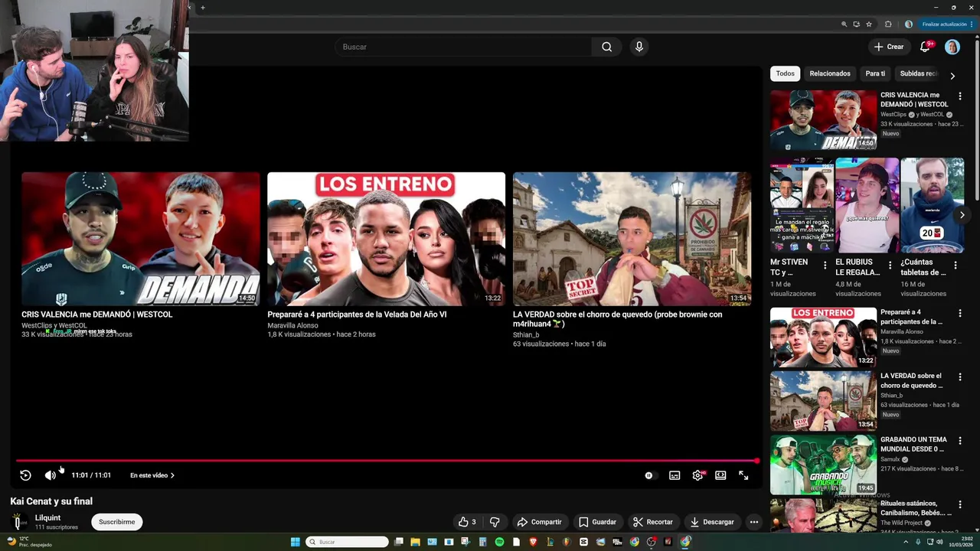Open options for ¿Cuántas tabletas short
Screen dimensions: 980x551
click(x=955, y=265)
